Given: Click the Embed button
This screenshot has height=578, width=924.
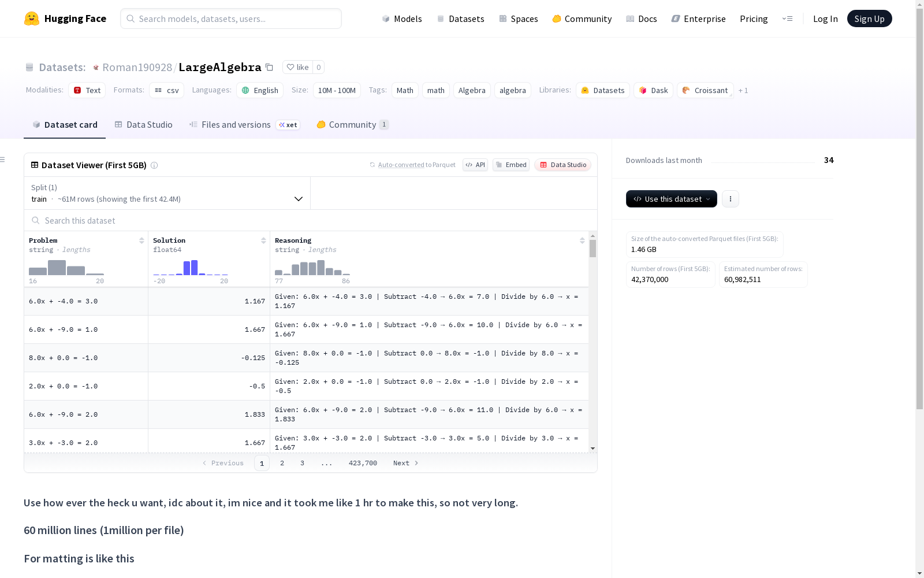Looking at the screenshot, I should coord(511,165).
